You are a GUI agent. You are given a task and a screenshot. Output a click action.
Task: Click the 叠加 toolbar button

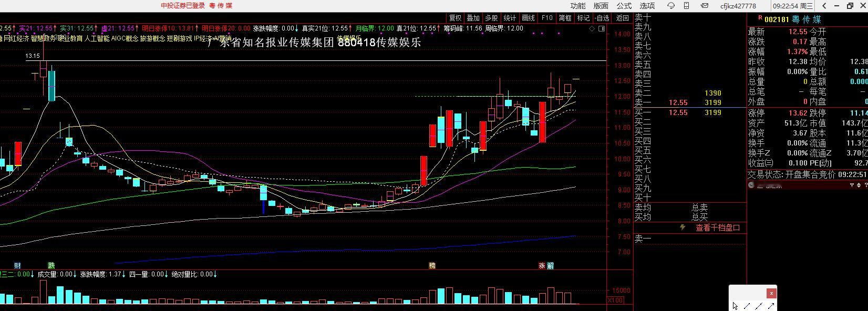coord(473,18)
